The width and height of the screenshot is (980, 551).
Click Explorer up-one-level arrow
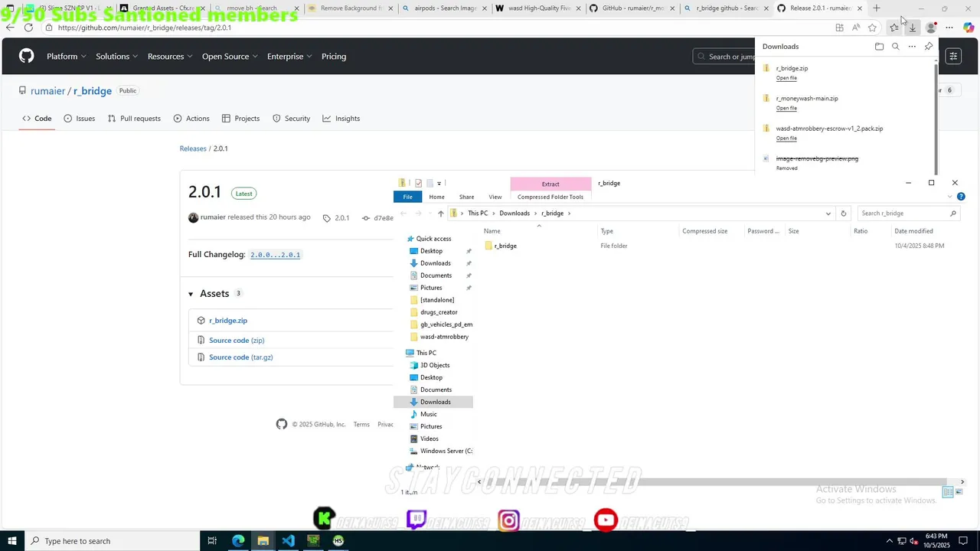440,214
